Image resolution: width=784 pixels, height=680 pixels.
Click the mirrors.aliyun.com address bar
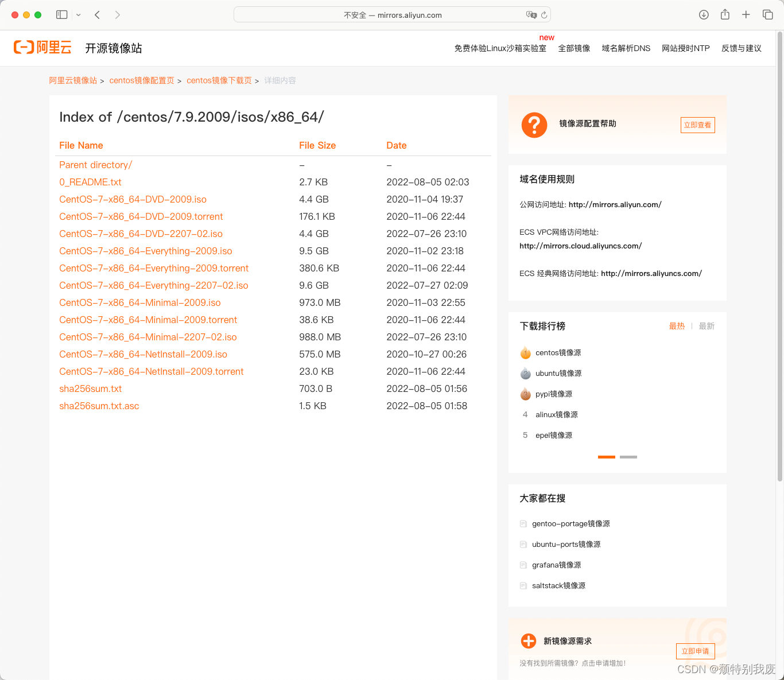[393, 15]
